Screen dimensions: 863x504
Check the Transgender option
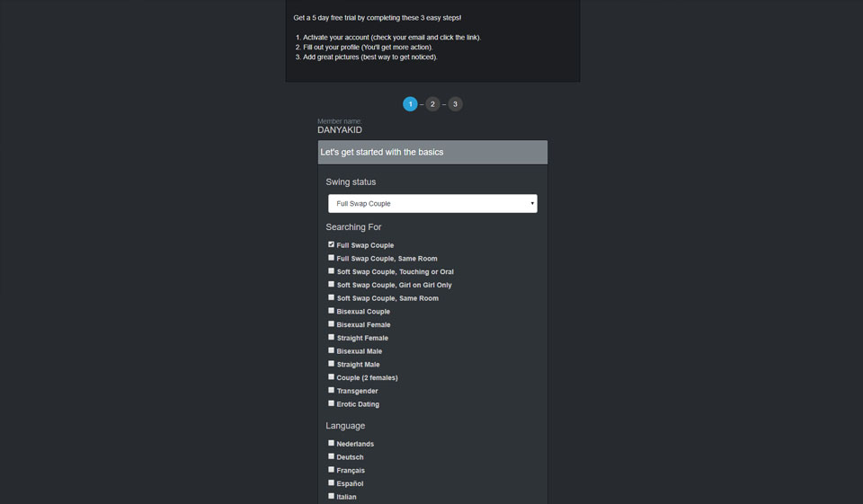pos(331,391)
